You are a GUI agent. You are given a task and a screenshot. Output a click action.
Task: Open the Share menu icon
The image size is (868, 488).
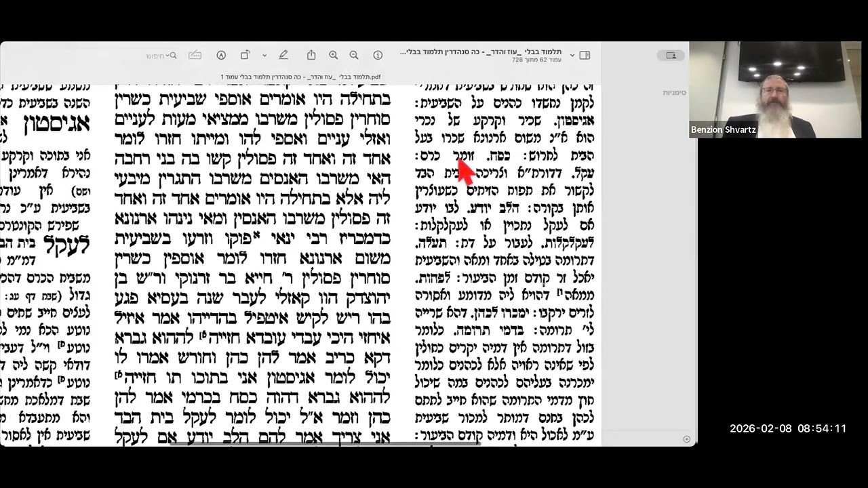311,55
